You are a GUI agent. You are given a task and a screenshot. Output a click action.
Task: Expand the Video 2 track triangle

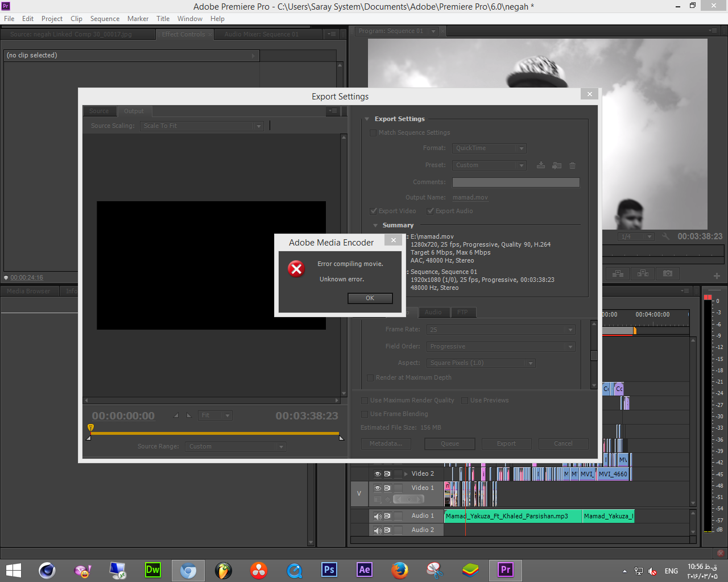tap(406, 474)
